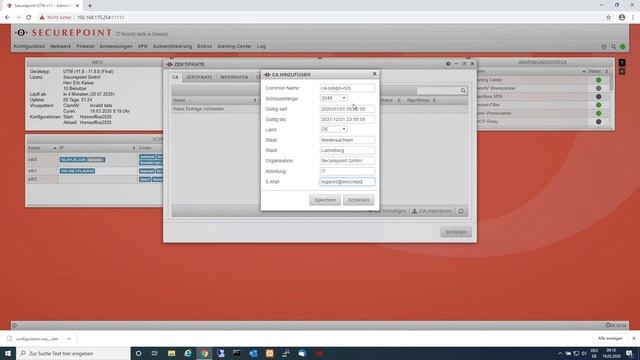Image resolution: width=640 pixels, height=360 pixels.
Task: Click the Abteilung field containing IT
Action: point(347,171)
